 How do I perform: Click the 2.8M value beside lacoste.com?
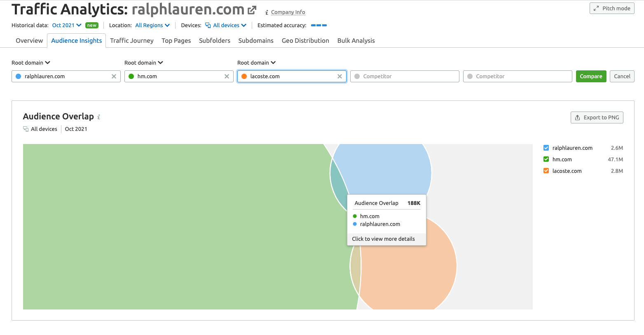click(x=617, y=171)
